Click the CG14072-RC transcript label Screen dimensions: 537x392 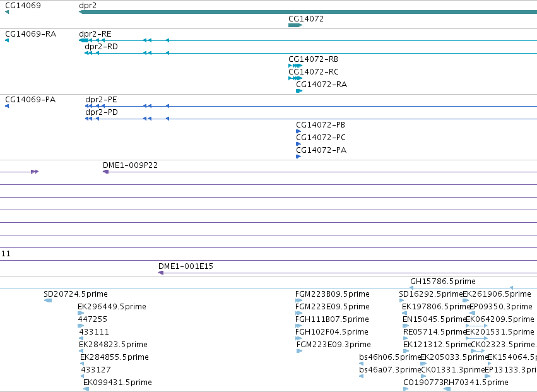[314, 72]
